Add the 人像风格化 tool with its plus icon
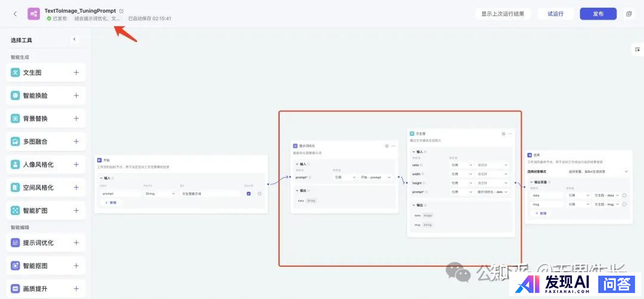The height and width of the screenshot is (299, 644). click(76, 164)
